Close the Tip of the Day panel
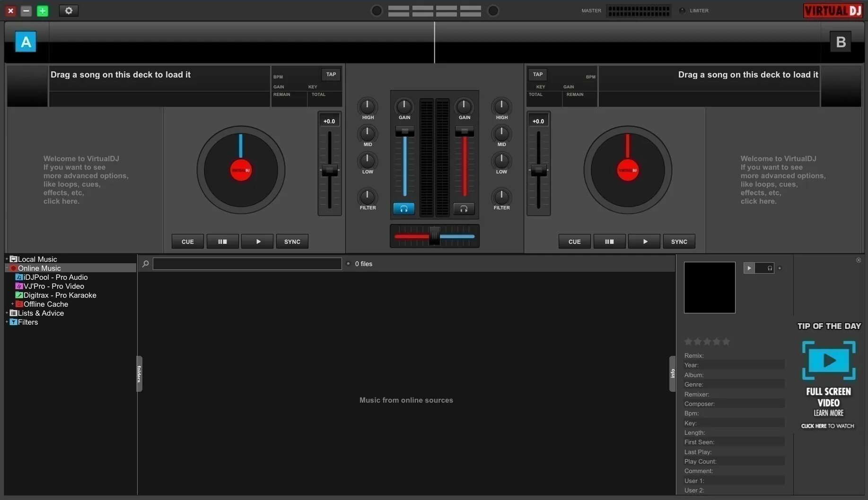 coord(859,260)
